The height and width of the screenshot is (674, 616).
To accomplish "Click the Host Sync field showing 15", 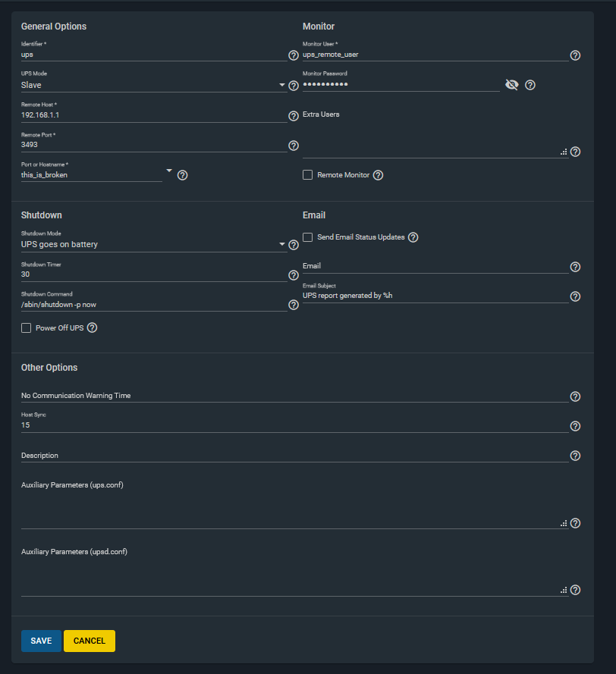I will pos(294,425).
